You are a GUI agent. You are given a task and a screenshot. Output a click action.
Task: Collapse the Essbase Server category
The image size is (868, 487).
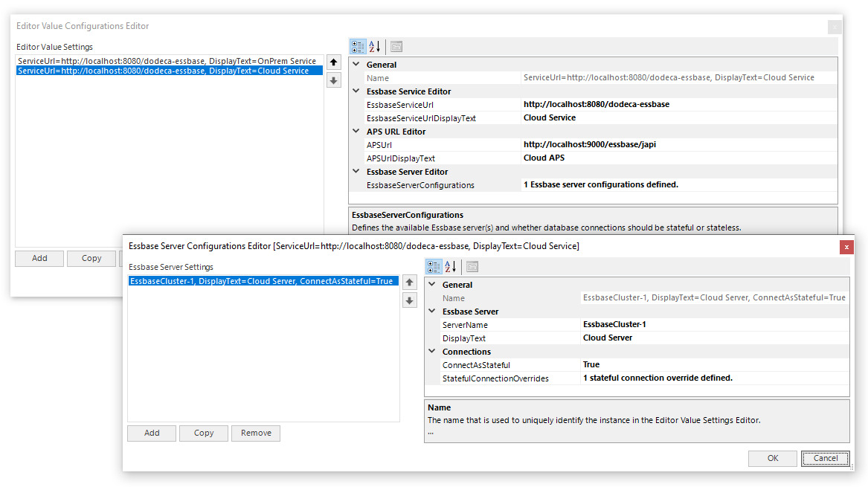pyautogui.click(x=432, y=311)
